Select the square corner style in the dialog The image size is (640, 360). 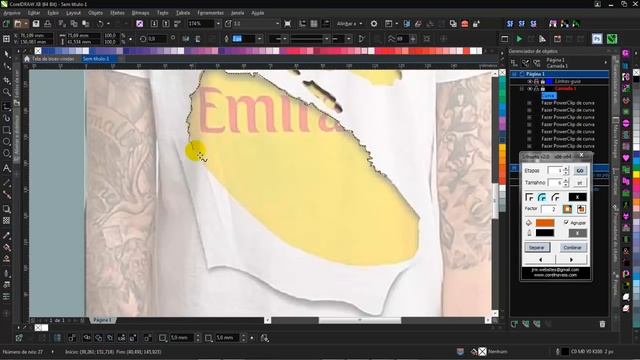click(x=529, y=197)
